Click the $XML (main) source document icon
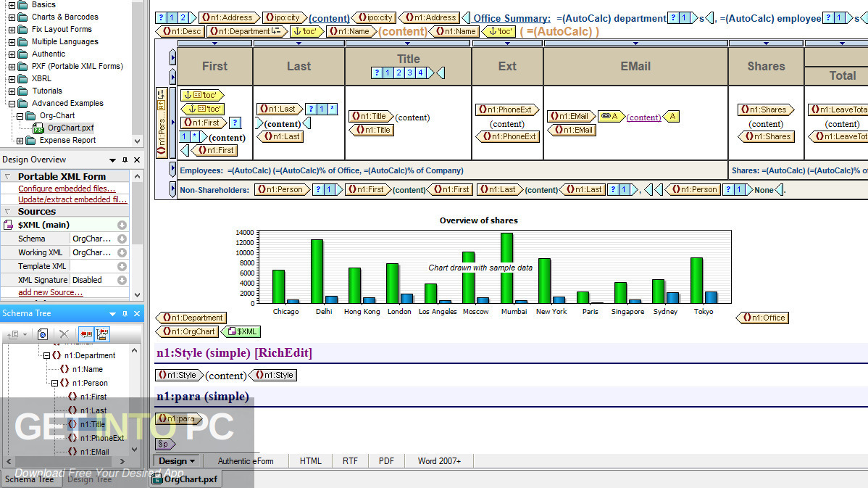 8,225
